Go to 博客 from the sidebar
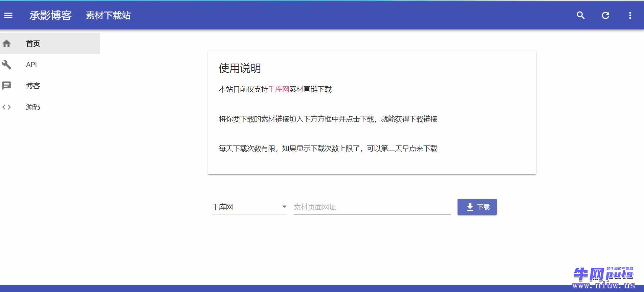Screen dimensions: 644x292 click(x=50, y=86)
